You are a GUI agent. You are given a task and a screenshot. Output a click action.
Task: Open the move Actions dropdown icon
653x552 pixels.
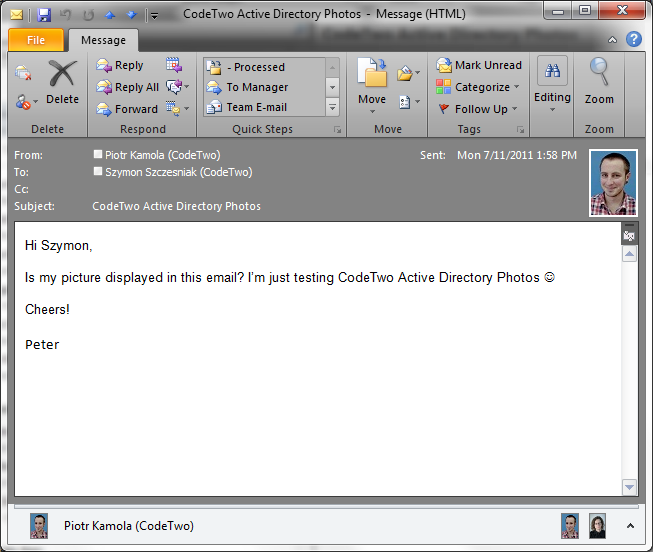click(x=409, y=102)
